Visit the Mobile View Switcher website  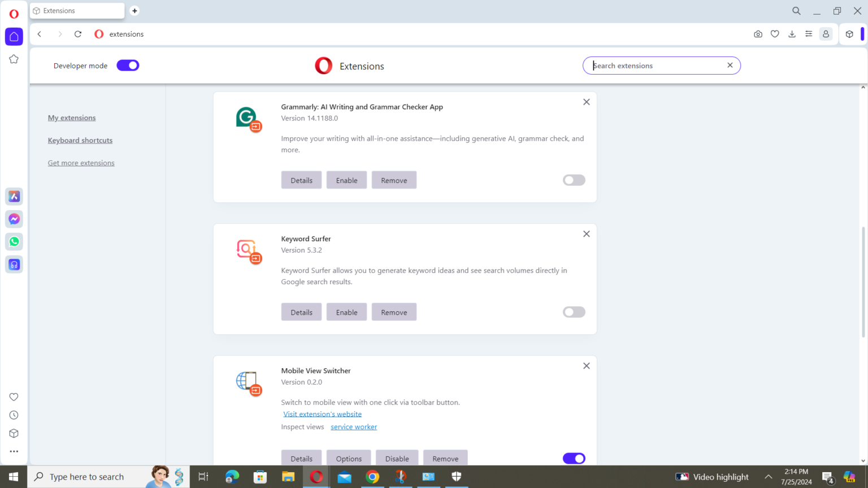[x=322, y=413]
